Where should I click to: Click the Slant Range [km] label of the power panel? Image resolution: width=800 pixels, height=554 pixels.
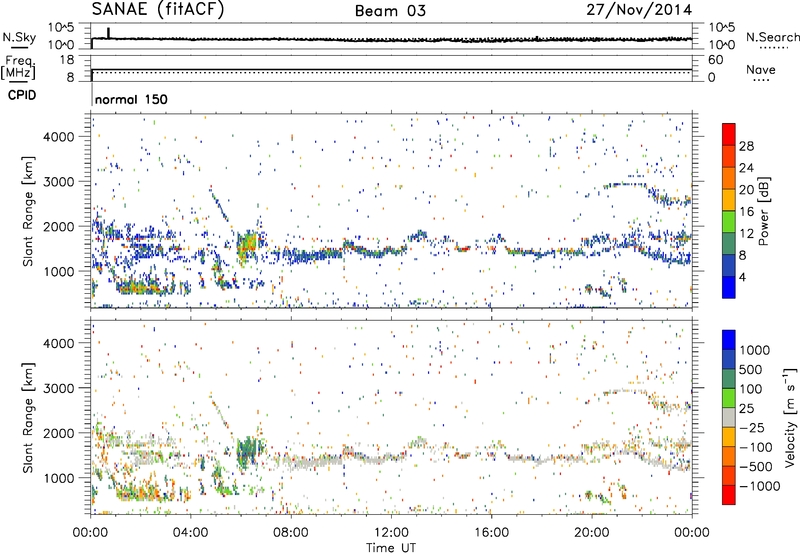point(28,211)
